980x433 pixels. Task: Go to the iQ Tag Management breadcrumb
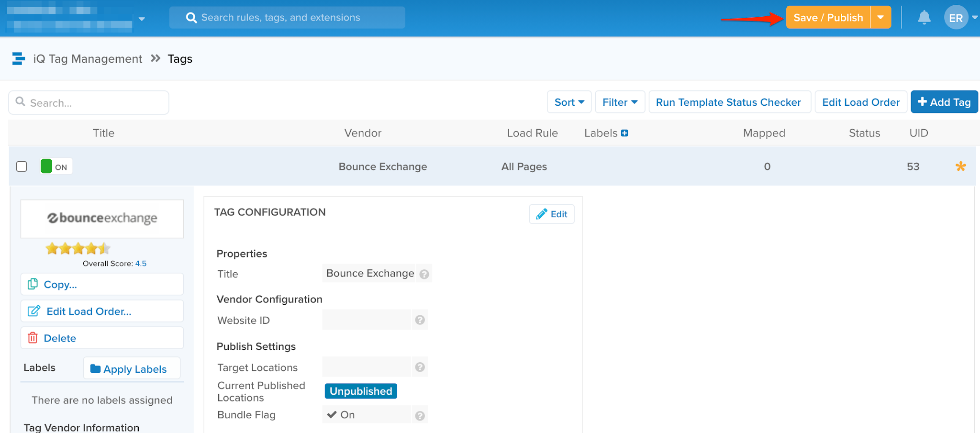click(88, 59)
